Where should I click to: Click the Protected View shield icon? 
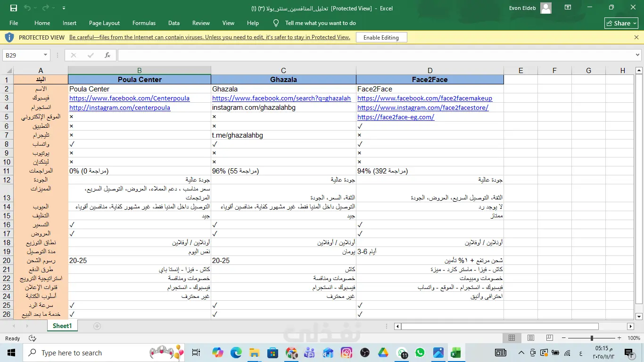click(x=9, y=37)
